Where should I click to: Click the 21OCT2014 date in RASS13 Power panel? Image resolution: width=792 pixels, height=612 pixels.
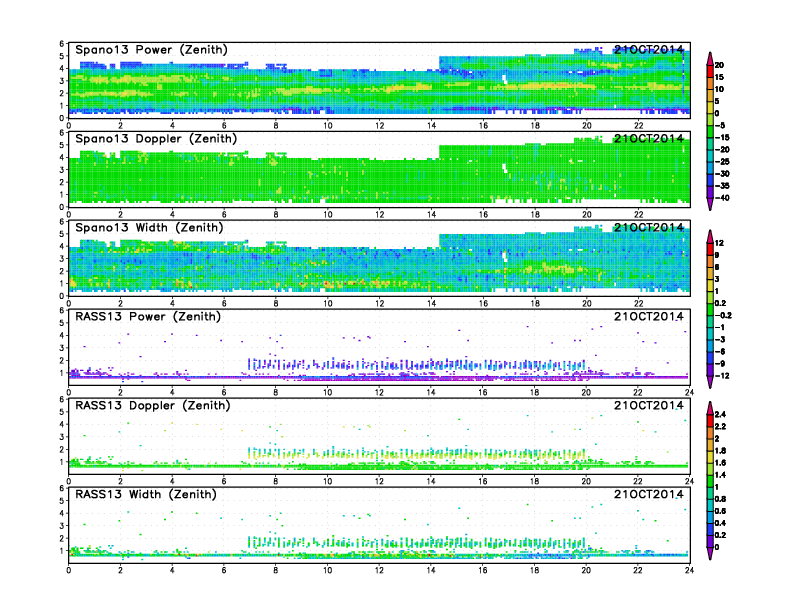pyautogui.click(x=649, y=317)
